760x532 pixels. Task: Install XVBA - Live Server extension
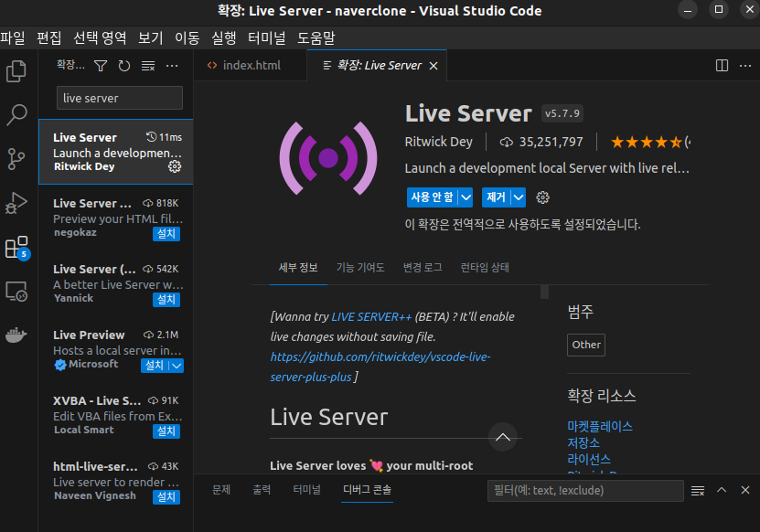[166, 431]
